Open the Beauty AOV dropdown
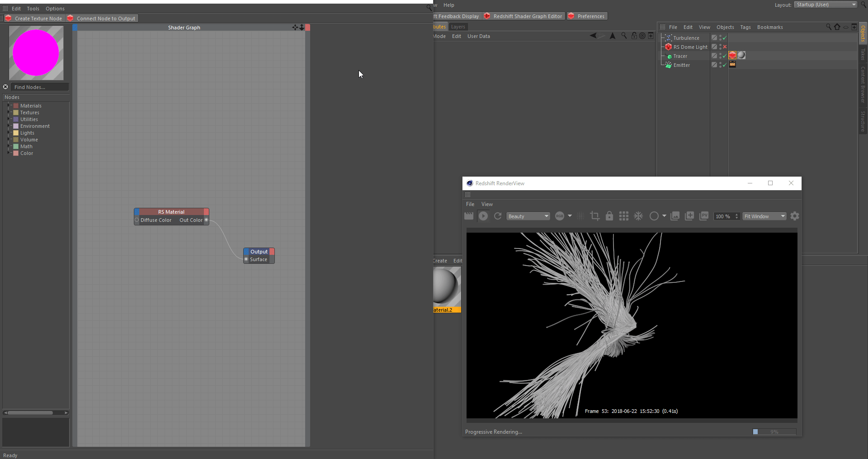This screenshot has height=459, width=868. pos(528,216)
